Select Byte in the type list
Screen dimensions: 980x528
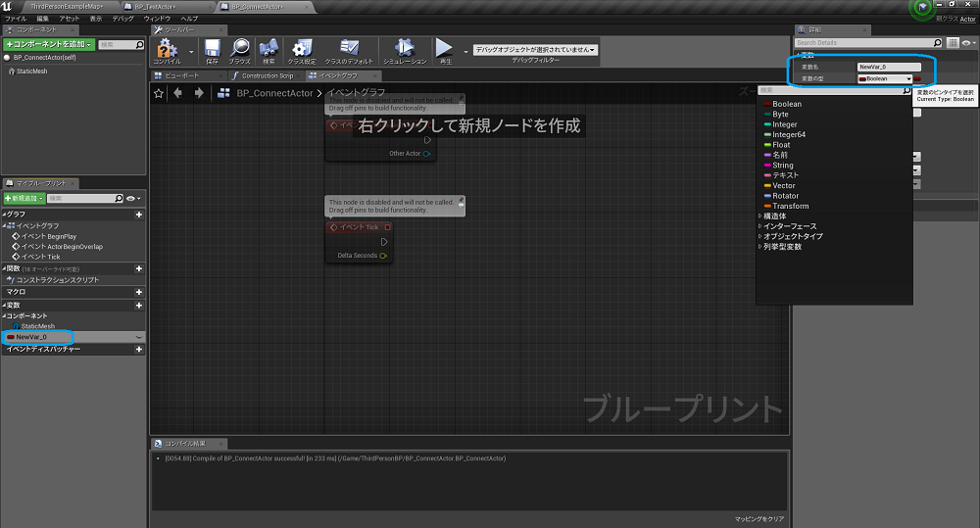click(x=780, y=115)
